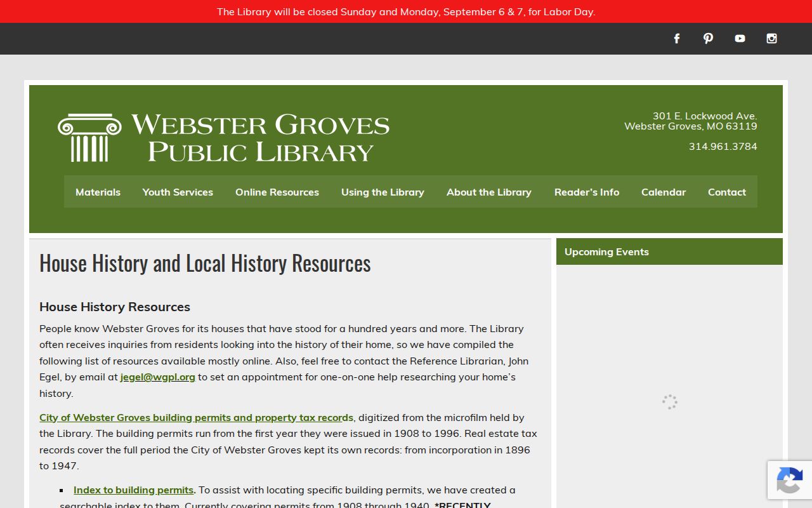Open City of Webster Groves building permits link
Image resolution: width=812 pixels, height=508 pixels.
(197, 418)
